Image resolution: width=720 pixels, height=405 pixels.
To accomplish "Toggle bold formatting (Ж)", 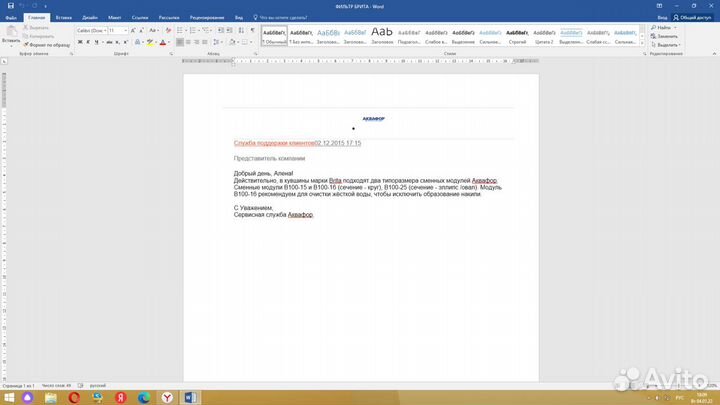I will click(x=80, y=43).
